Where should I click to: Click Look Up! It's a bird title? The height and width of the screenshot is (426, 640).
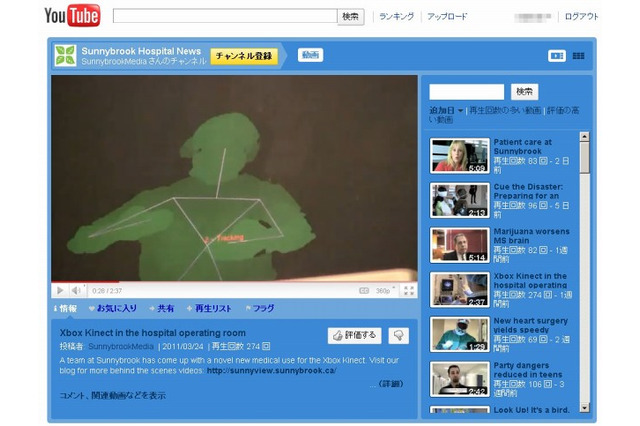coord(531,410)
